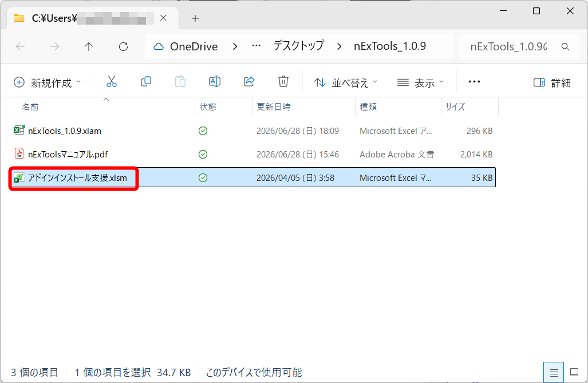
Task: Click sync status checkmark for nExToolsマニュアル.pdf
Action: [x=203, y=154]
